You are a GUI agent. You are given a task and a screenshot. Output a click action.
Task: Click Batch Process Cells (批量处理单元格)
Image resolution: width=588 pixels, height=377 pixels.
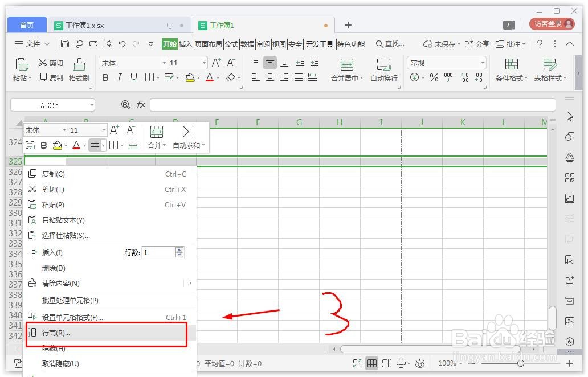pyautogui.click(x=110, y=300)
